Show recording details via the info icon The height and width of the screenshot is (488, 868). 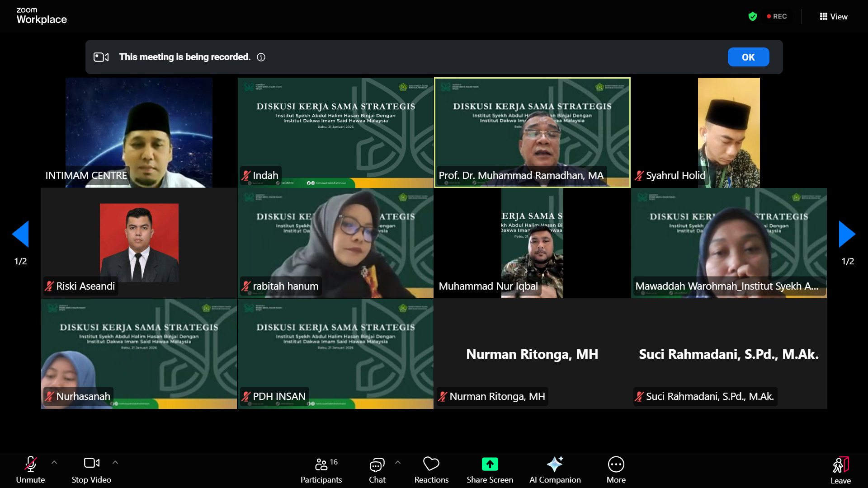260,57
